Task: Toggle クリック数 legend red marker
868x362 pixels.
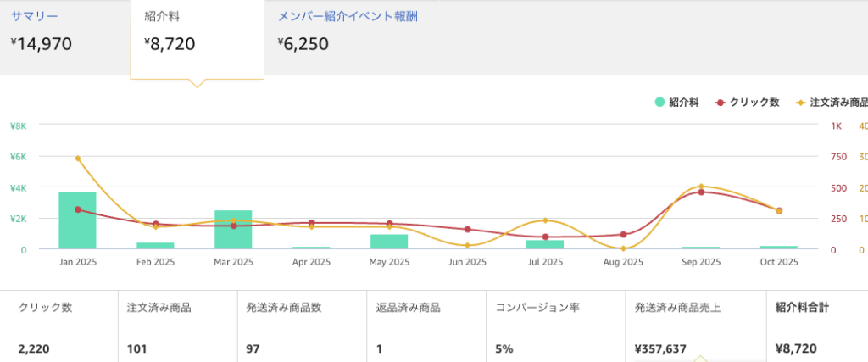Action: pyautogui.click(x=721, y=103)
